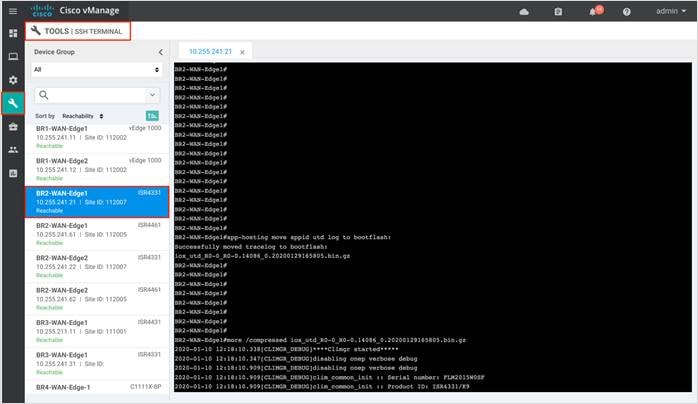Click the device search field
Screen dimensions: 698x404
(97, 95)
